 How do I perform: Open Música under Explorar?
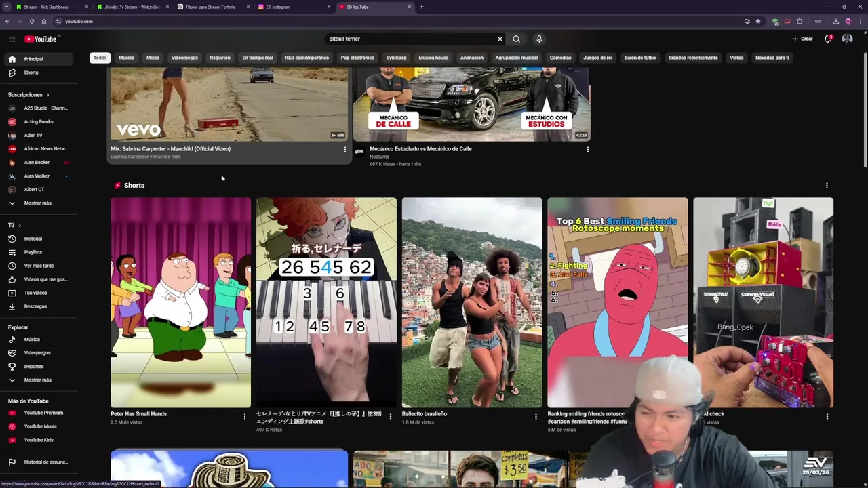(x=38, y=339)
